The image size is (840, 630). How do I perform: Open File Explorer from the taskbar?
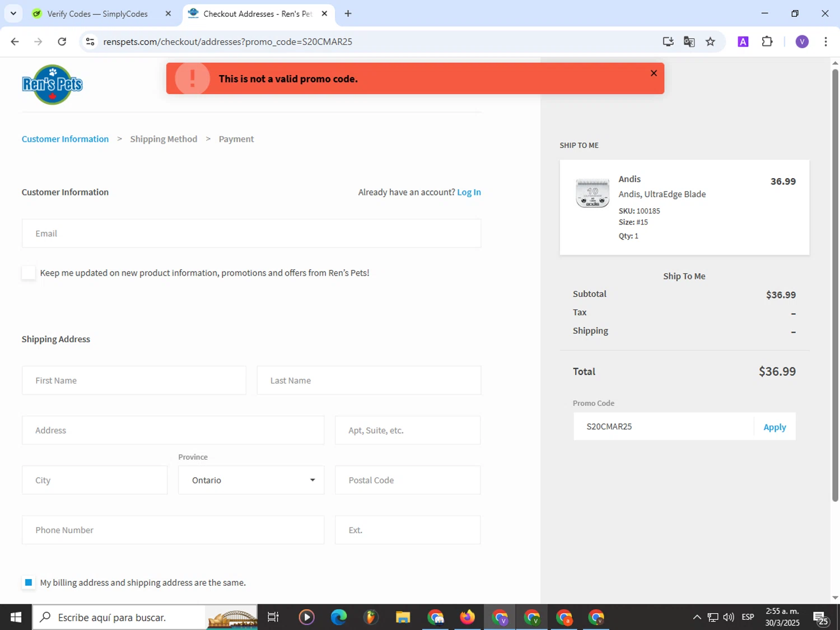click(403, 617)
